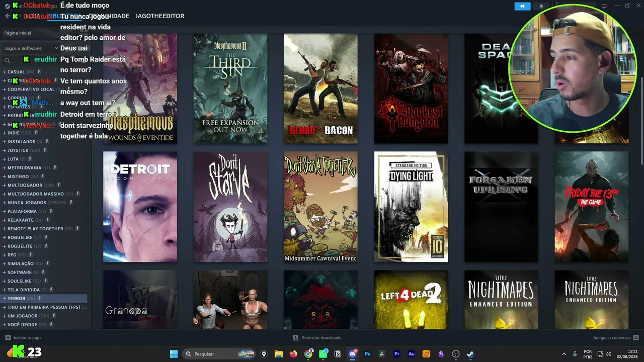The width and height of the screenshot is (644, 362).
Task: Select the Dying Light Standard Edition cover
Action: (411, 207)
